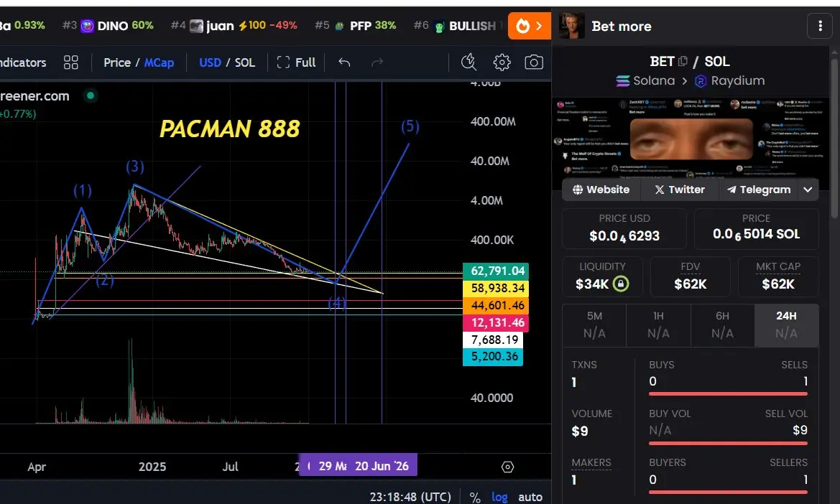This screenshot has height=504, width=840.
Task: Click the PACMAN 888 chart text
Action: click(229, 129)
